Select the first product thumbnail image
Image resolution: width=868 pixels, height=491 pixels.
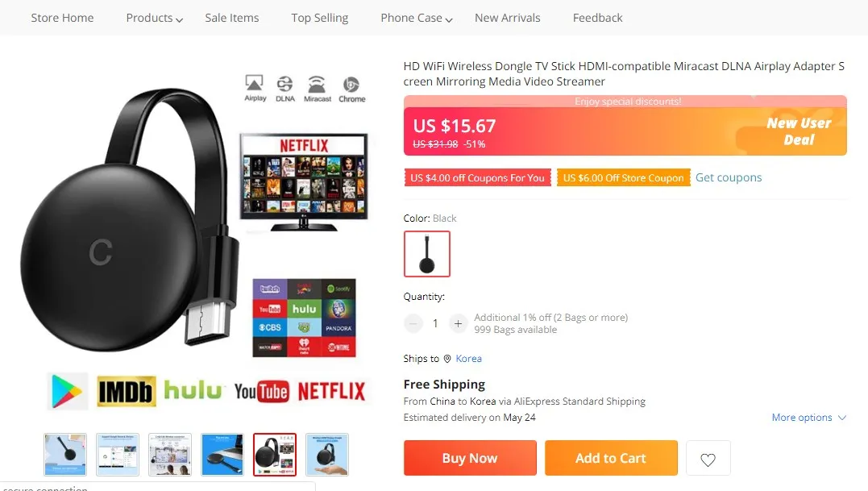pos(65,455)
